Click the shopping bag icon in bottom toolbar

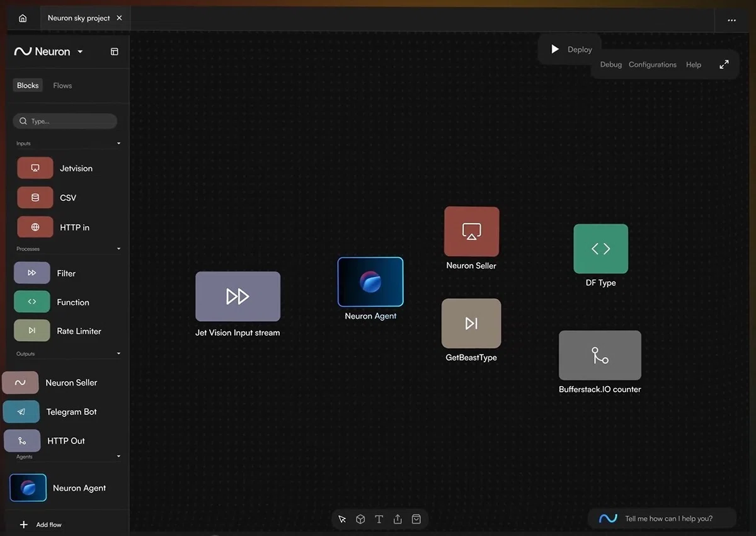click(416, 520)
